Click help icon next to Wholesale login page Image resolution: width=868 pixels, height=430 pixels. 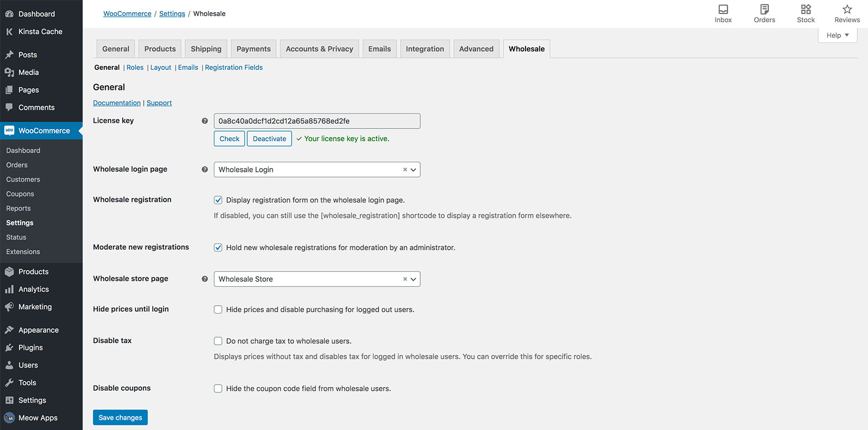click(205, 170)
